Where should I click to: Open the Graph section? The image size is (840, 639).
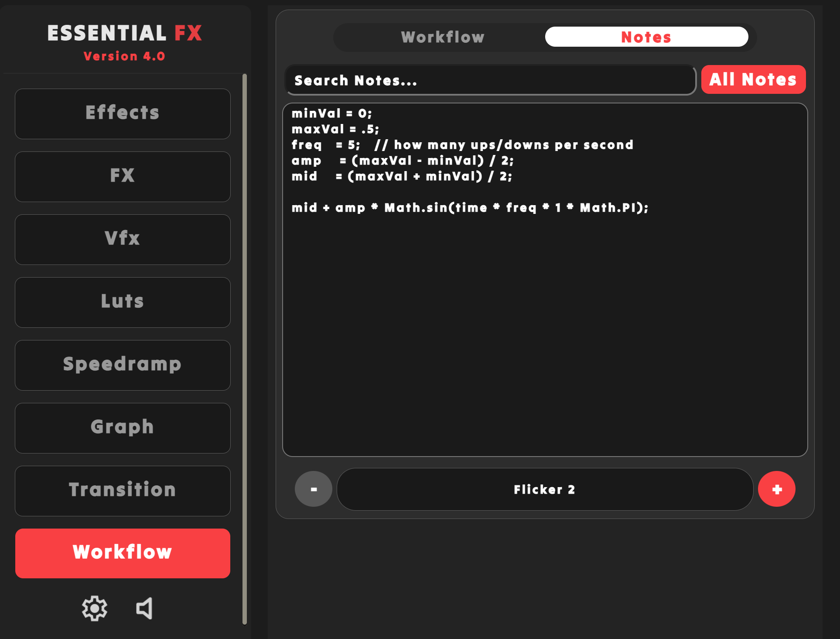(123, 428)
